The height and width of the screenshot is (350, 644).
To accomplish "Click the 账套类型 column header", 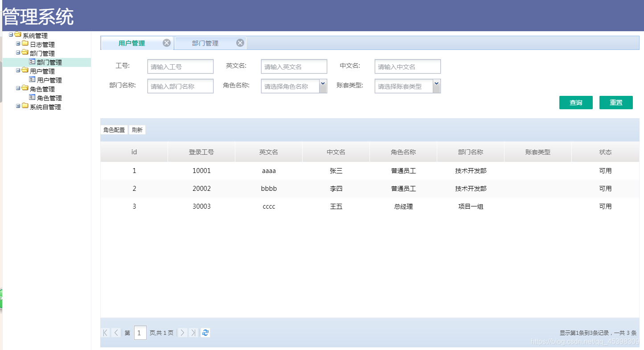I will (x=538, y=152).
